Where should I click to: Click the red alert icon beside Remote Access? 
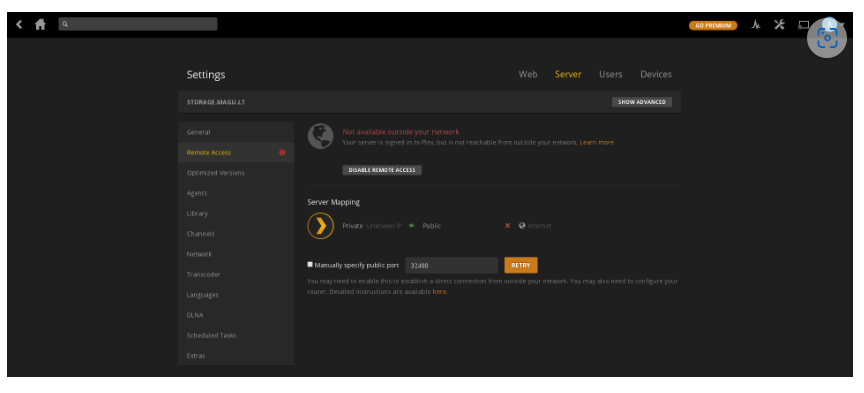click(282, 153)
